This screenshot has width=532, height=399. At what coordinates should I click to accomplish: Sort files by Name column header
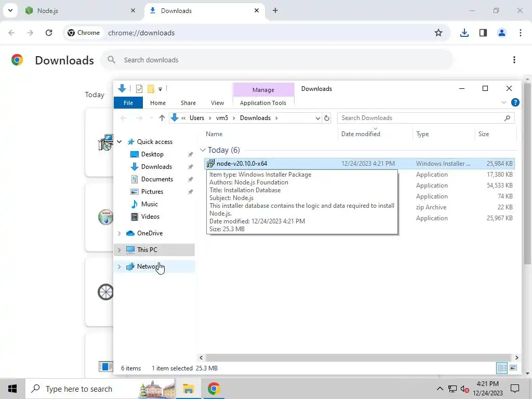[x=214, y=134]
